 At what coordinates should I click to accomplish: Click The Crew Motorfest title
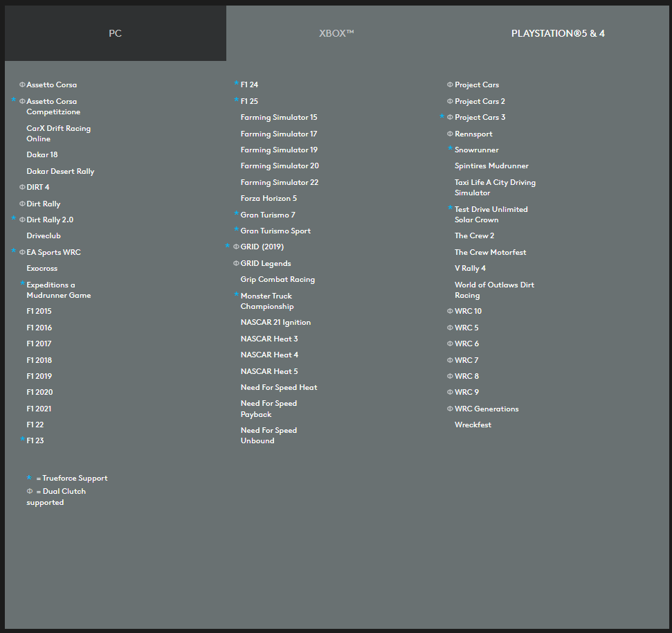click(490, 252)
